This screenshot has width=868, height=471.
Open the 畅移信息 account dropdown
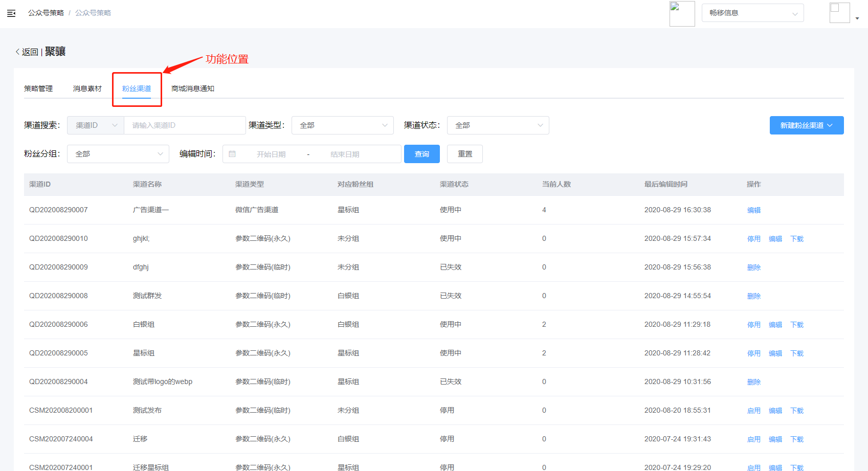752,13
